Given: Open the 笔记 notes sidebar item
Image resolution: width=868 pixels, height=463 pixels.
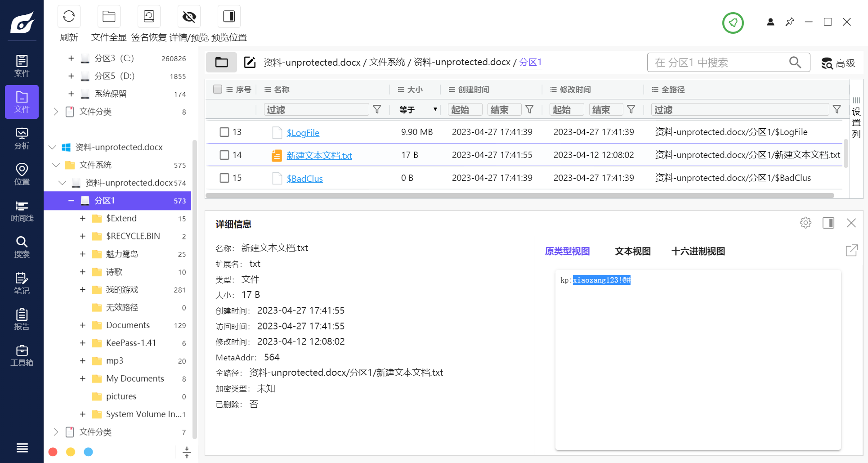Looking at the screenshot, I should pos(22,283).
